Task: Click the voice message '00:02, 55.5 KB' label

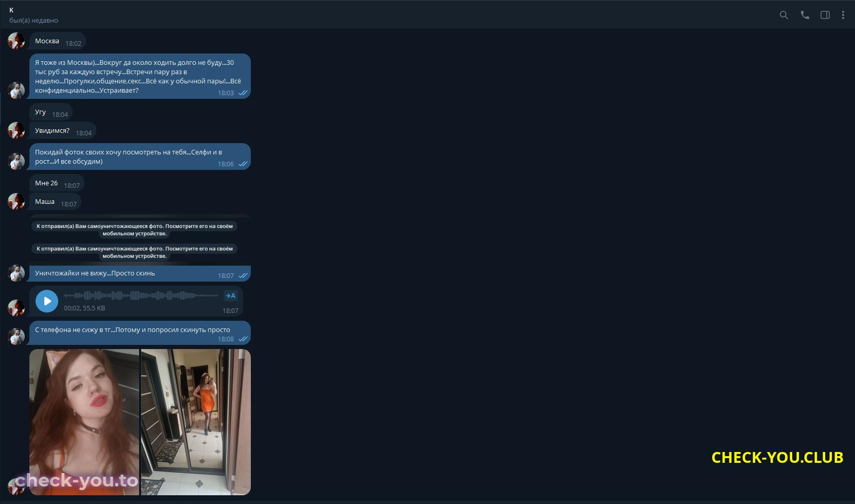Action: point(84,308)
